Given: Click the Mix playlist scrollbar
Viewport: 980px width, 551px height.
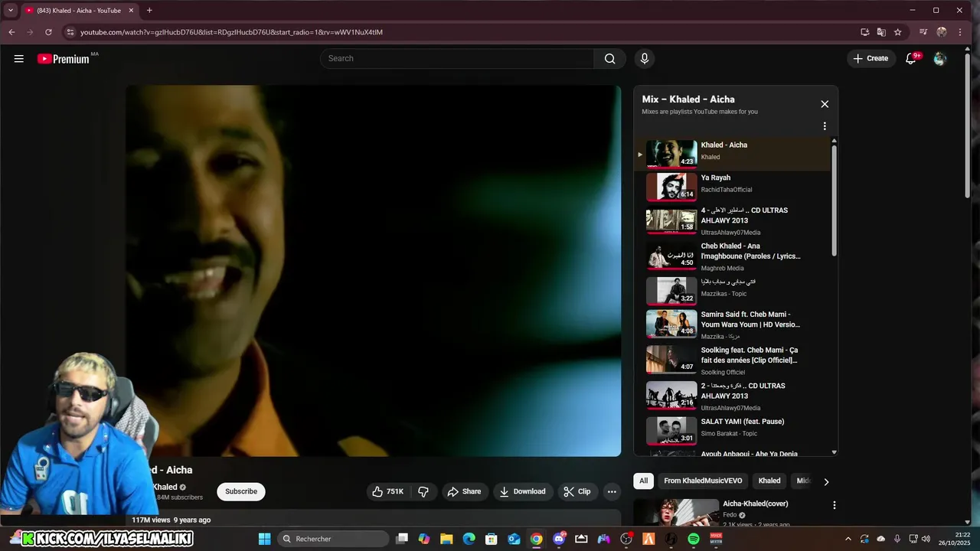Looking at the screenshot, I should (x=834, y=201).
